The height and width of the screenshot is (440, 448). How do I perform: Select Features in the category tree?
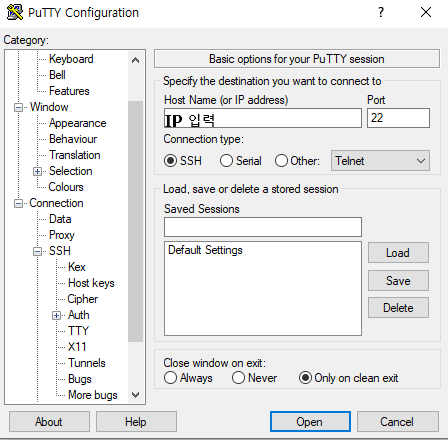69,91
